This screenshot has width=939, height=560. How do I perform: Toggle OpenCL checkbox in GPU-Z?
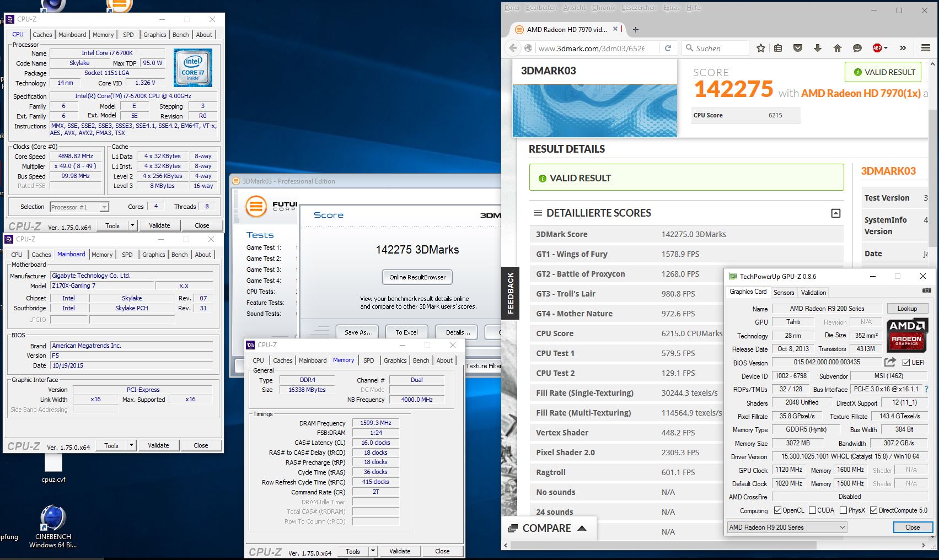pos(777,510)
